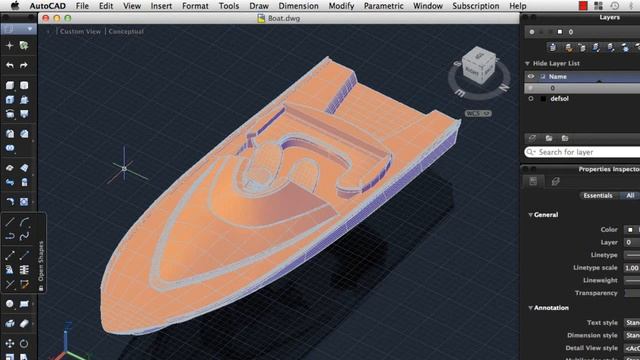The height and width of the screenshot is (360, 640).
Task: Click the Redo arrow in the tool palette
Action: (24, 65)
